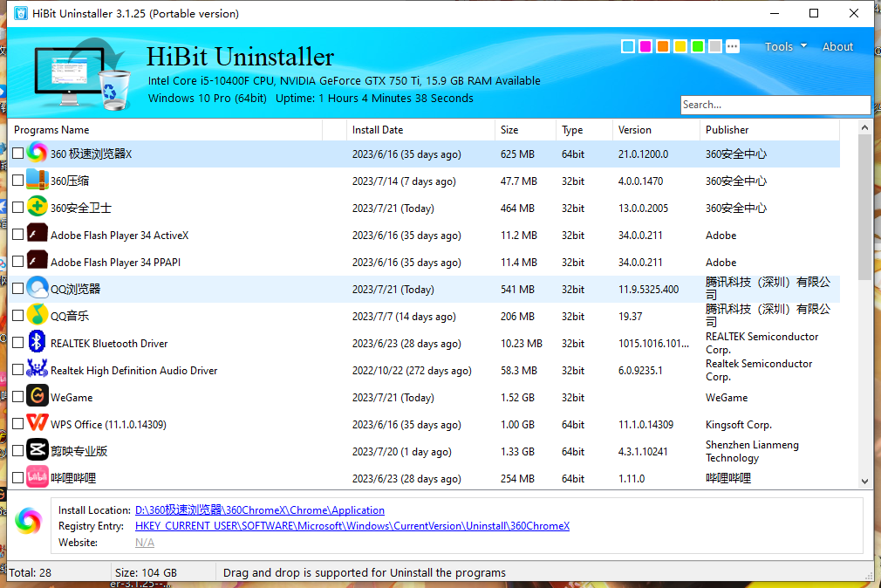Click the 360压缩 program icon
881x588 pixels.
38,181
